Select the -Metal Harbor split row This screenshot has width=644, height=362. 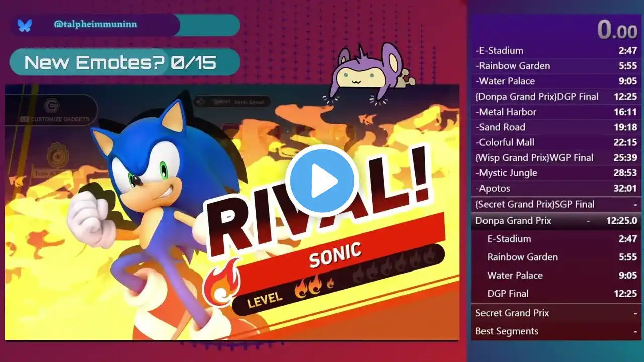point(556,112)
